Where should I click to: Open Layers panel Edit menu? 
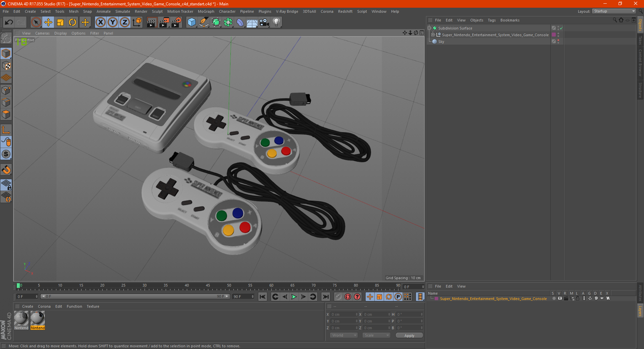pos(449,286)
